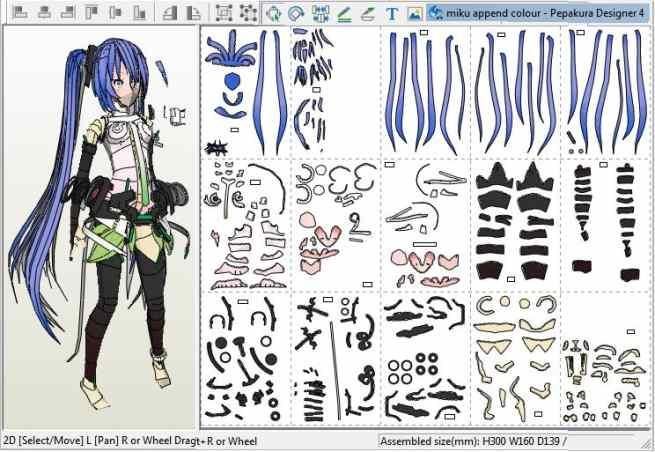Click the flip horizontally icon
This screenshot has height=452, width=655.
coord(169,13)
